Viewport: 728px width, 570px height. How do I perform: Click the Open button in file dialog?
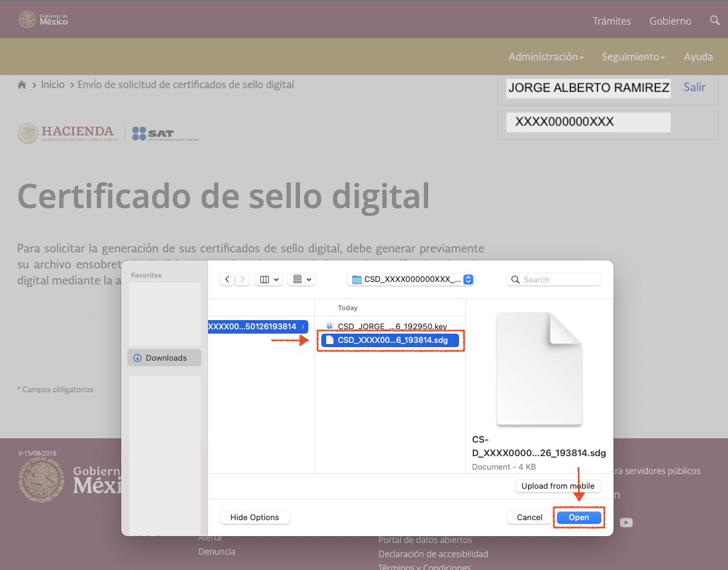click(578, 518)
